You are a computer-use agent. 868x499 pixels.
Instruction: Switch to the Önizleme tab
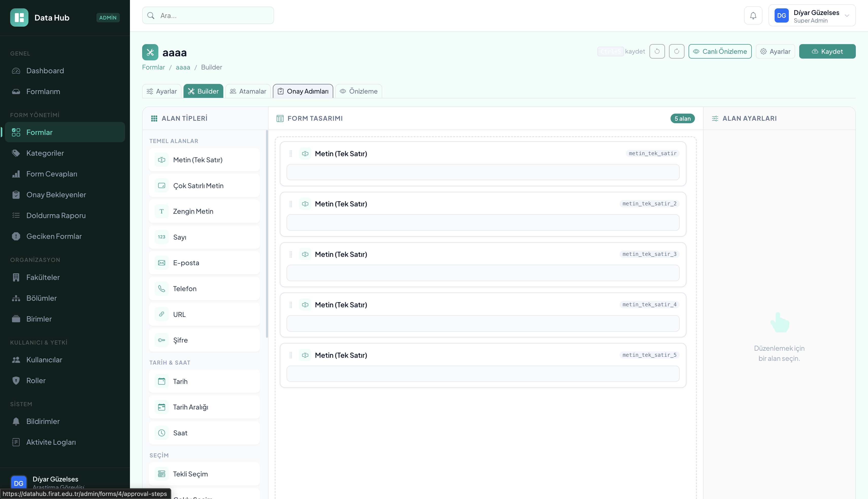coord(358,91)
